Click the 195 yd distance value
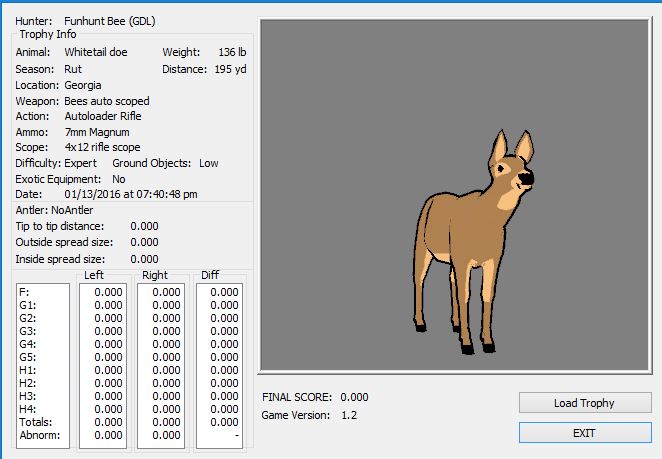Viewport: 662px width, 459px height. click(229, 69)
